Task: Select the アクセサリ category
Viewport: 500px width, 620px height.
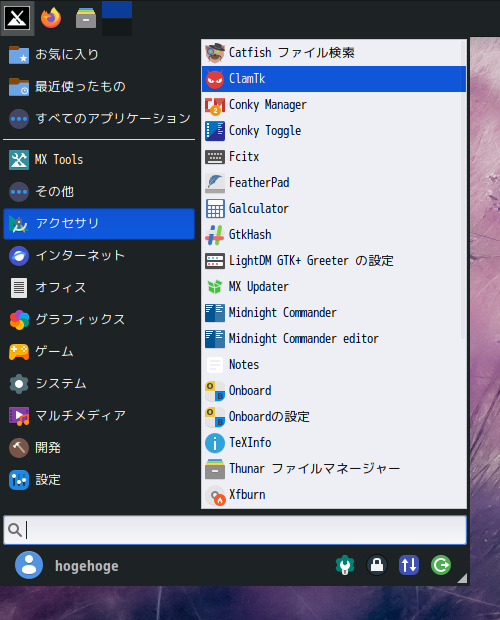Action: [x=99, y=224]
